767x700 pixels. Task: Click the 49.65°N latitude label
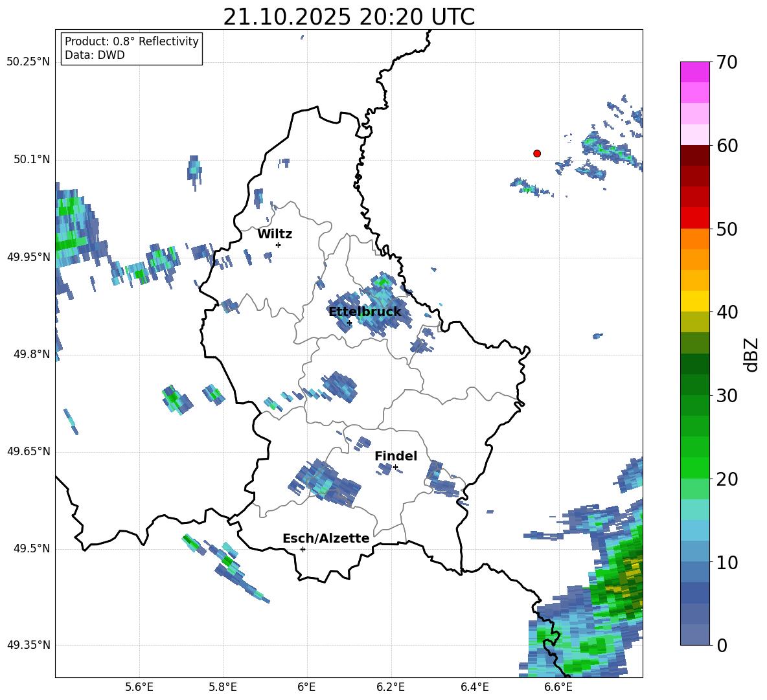[x=28, y=451]
